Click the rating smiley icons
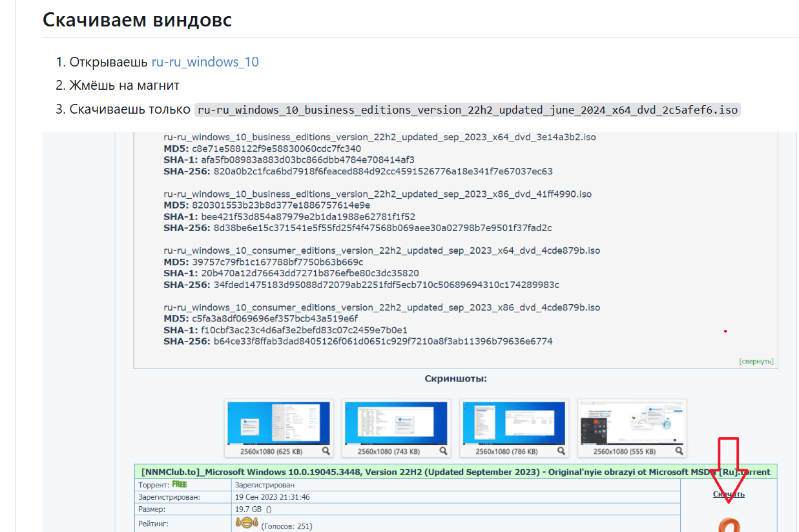 tap(247, 523)
